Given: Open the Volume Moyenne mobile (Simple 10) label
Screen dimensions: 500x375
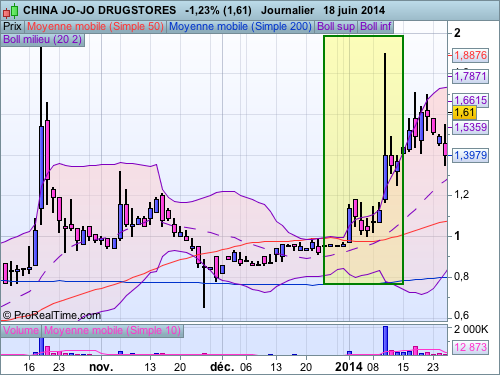Looking at the screenshot, I should click(112, 330).
